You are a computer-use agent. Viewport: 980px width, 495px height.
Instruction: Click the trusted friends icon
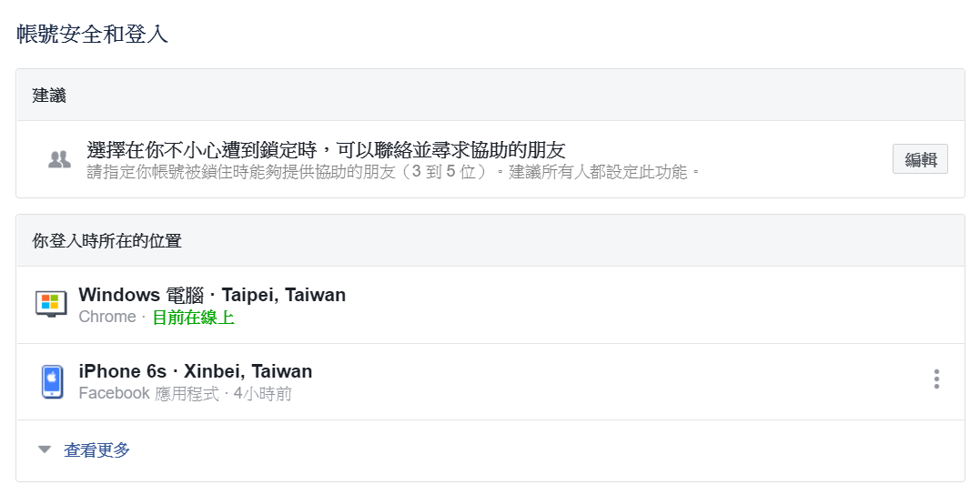[x=59, y=160]
